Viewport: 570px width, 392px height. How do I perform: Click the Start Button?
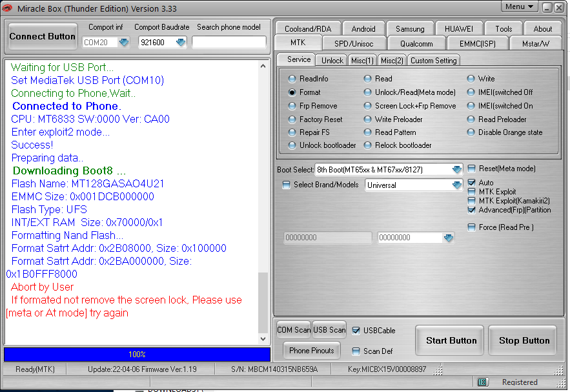pos(451,340)
